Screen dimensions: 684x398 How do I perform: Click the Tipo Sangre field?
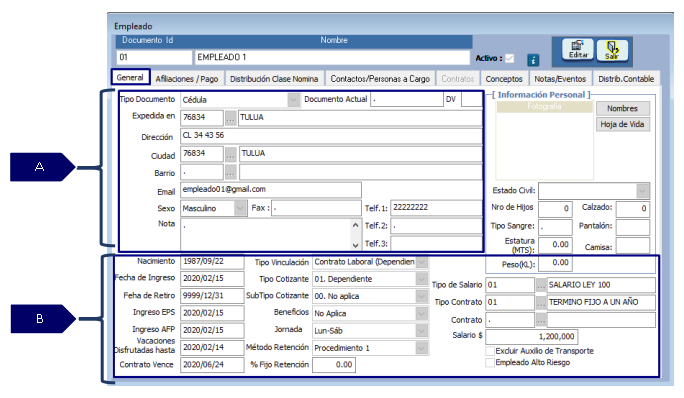(x=555, y=227)
